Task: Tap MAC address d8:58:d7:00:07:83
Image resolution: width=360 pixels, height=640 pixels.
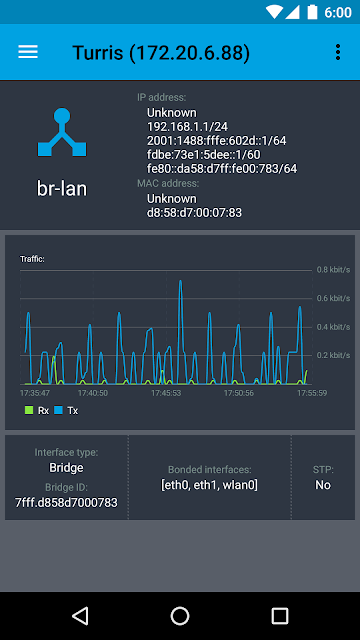Action: [194, 213]
